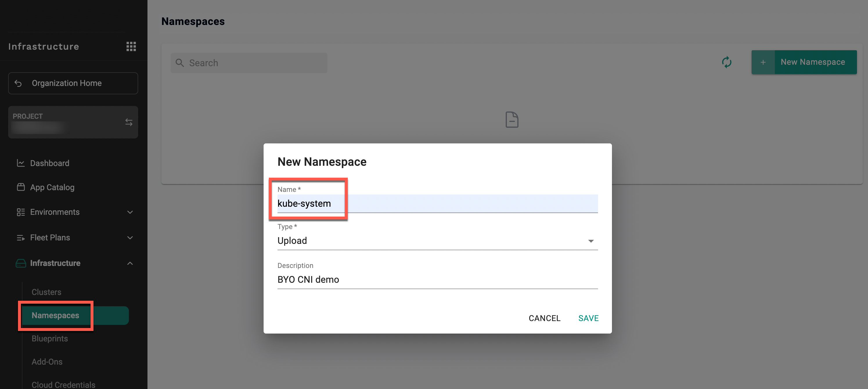Expand the Fleet Plans chevron

tap(130, 238)
